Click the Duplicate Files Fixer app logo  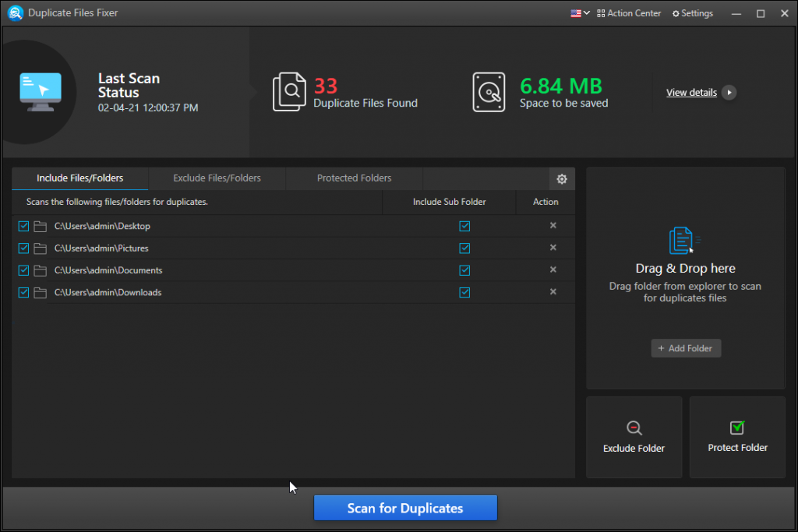(x=15, y=12)
